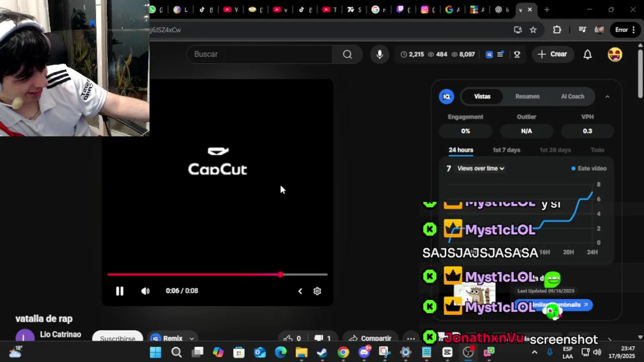The height and width of the screenshot is (362, 644).
Task: Open the account avatar menu
Action: click(615, 54)
